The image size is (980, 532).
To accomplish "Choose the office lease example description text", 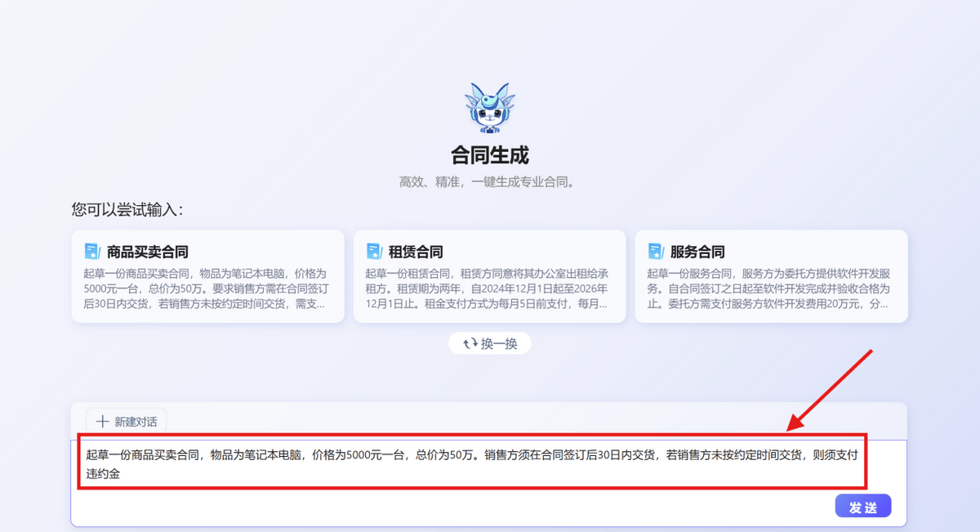I will point(488,288).
